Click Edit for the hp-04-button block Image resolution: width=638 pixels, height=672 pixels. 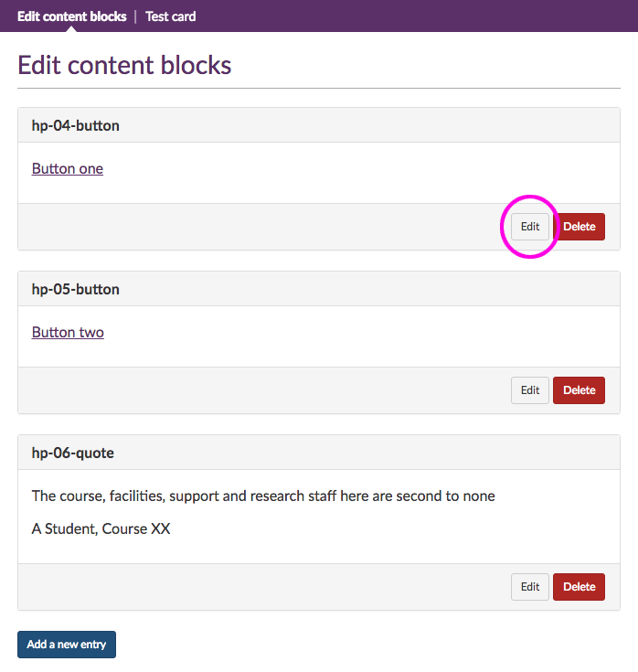click(530, 227)
